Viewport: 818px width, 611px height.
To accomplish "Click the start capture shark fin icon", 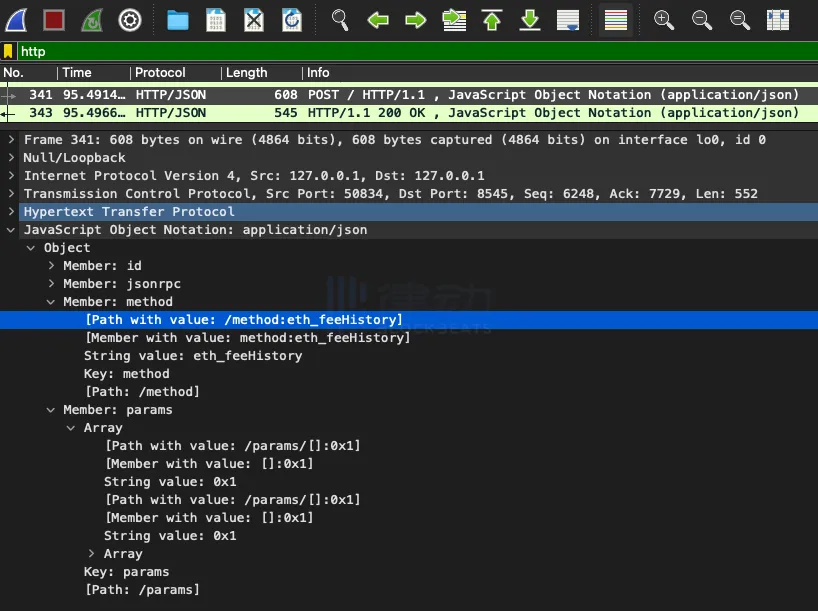I will [17, 19].
